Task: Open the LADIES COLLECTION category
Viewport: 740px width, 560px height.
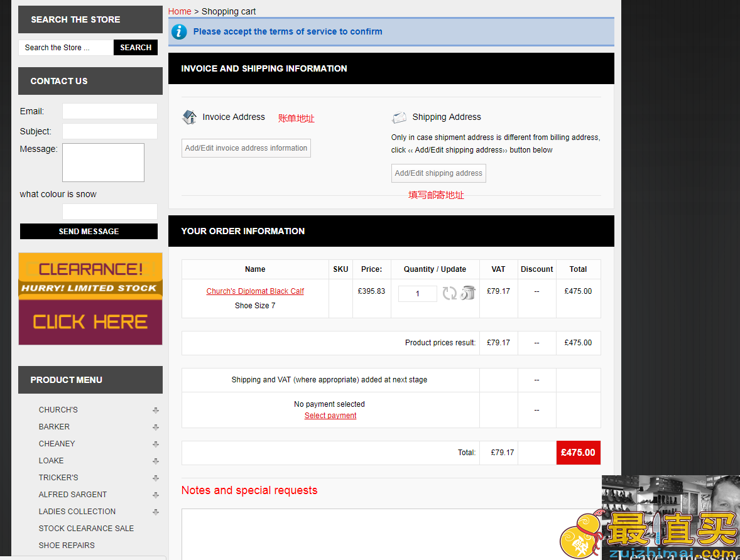Action: [x=77, y=512]
